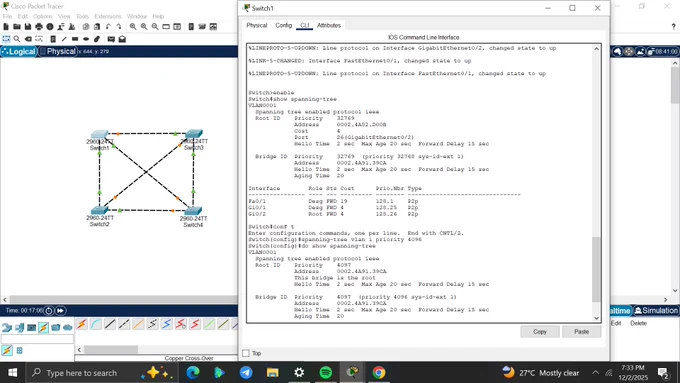The image size is (680, 383).
Task: Open the Physical tab of Switch1
Action: [257, 26]
